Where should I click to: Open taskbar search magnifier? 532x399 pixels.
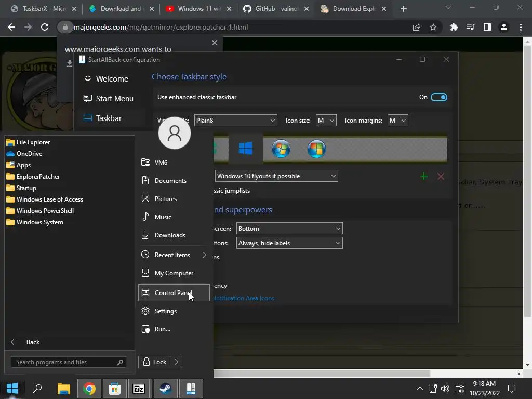[37, 389]
